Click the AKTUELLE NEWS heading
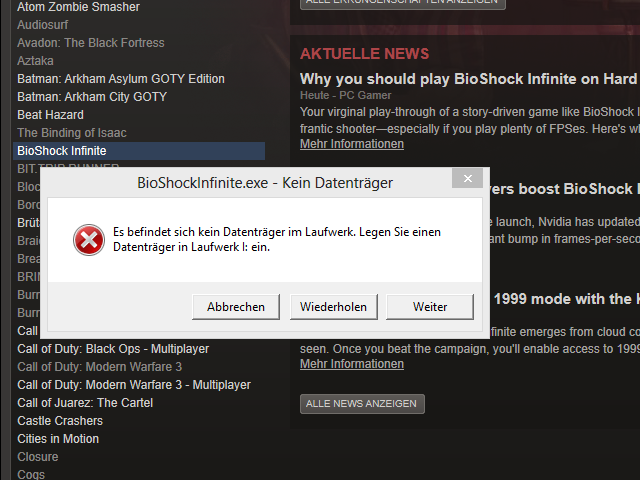This screenshot has width=640, height=480. (364, 54)
